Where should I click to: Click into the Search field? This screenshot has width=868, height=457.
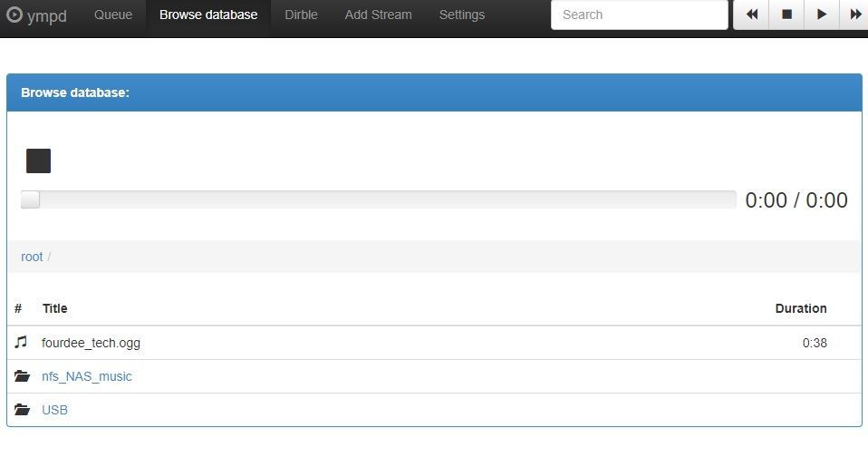[x=640, y=15]
